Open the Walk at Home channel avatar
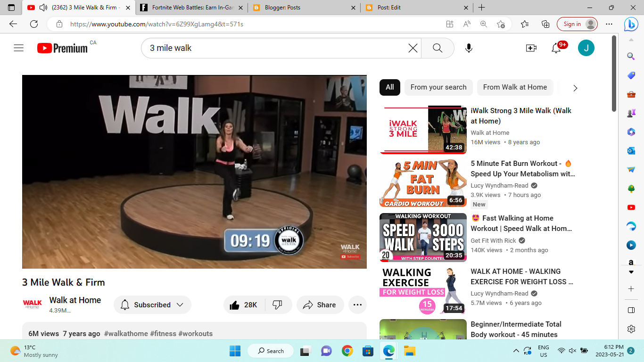This screenshot has height=362, width=644. point(33,304)
